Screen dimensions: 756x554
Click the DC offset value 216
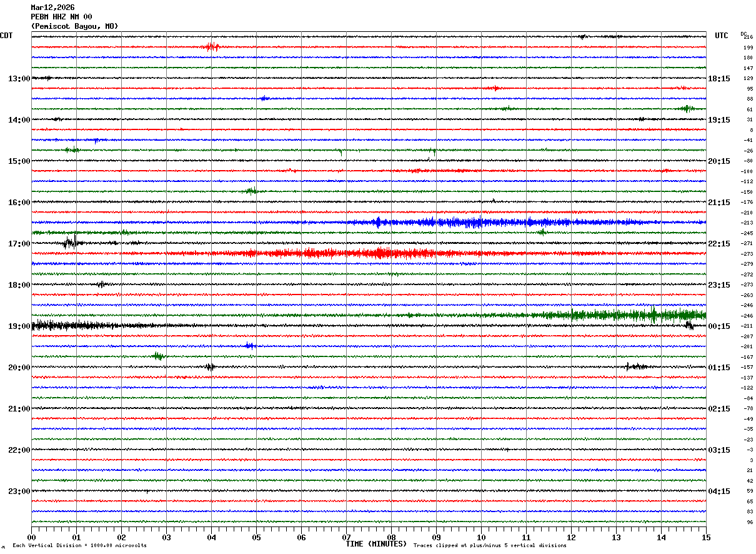pos(749,37)
